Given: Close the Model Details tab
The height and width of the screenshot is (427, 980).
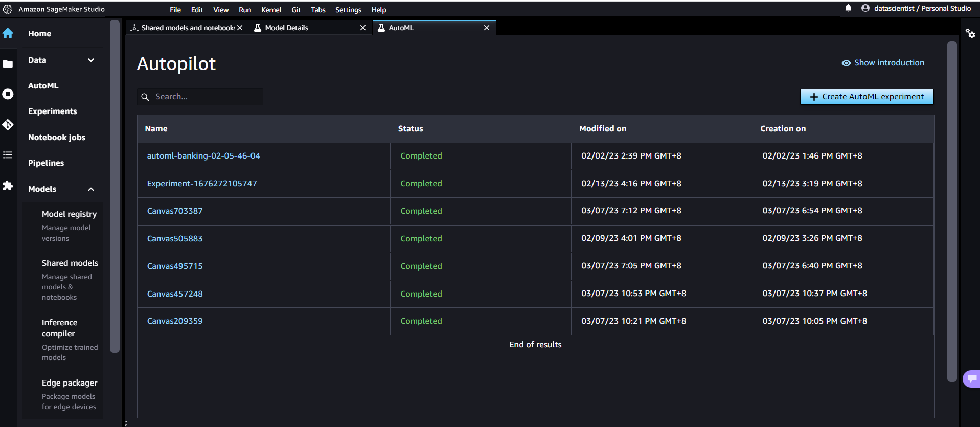Looking at the screenshot, I should pyautogui.click(x=363, y=28).
